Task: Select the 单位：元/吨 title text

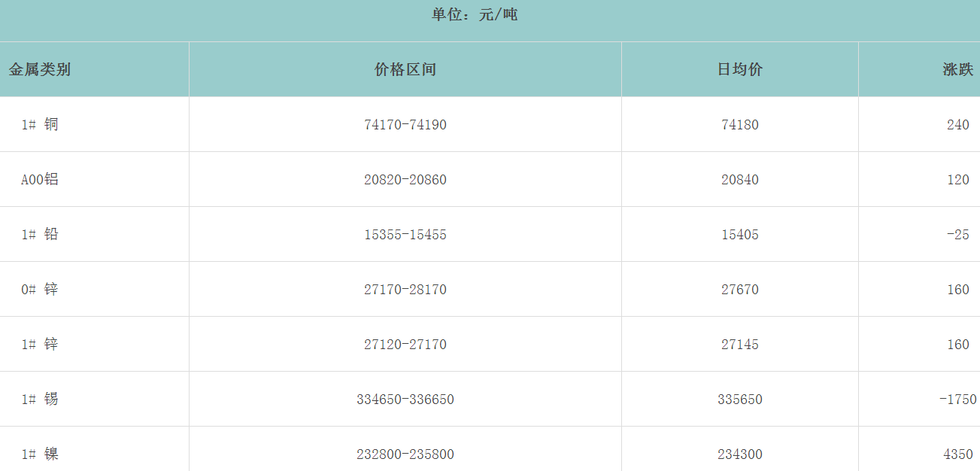Action: coord(475,15)
